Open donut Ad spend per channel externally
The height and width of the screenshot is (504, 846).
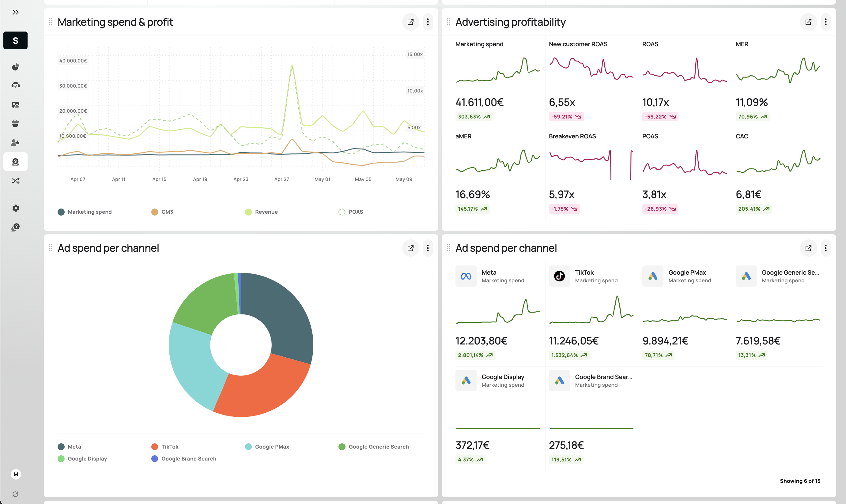pyautogui.click(x=410, y=248)
